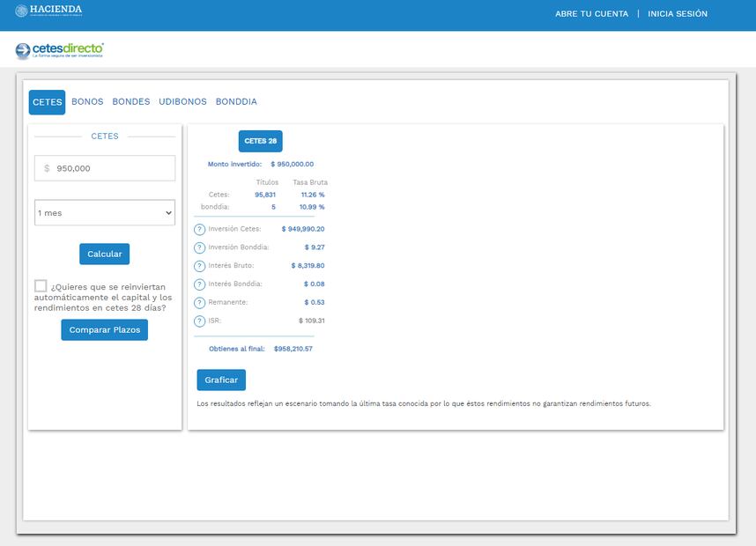Click the ISR amount $ 109.31
The image size is (756, 546).
tap(311, 321)
